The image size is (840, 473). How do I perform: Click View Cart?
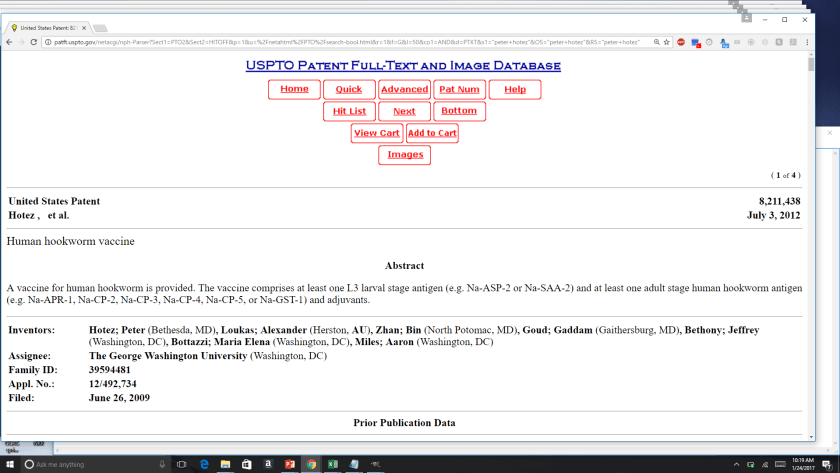pos(377,133)
